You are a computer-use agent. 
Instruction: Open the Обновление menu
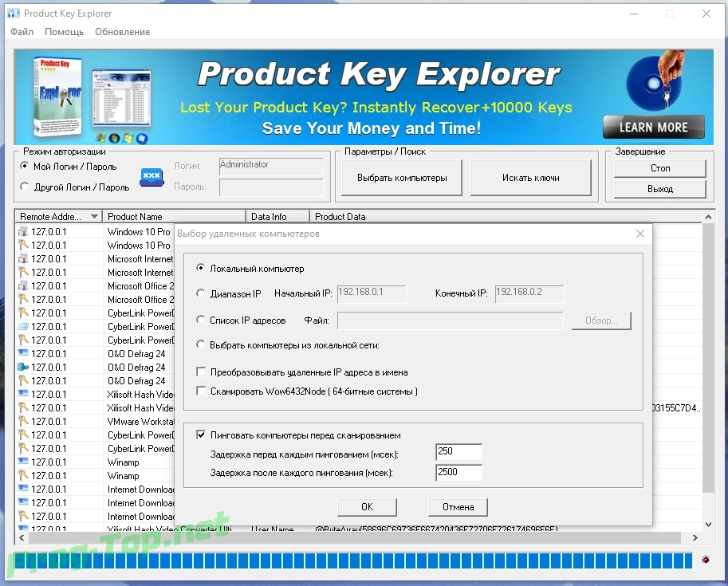pos(123,32)
